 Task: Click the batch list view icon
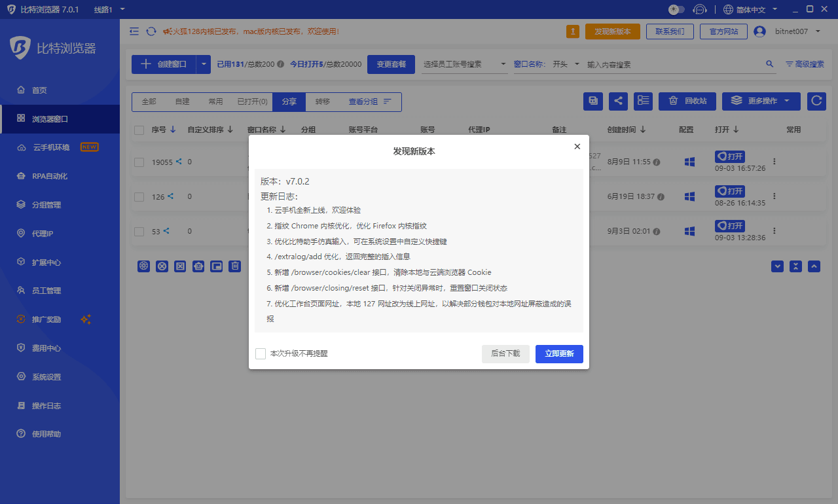[x=643, y=101]
